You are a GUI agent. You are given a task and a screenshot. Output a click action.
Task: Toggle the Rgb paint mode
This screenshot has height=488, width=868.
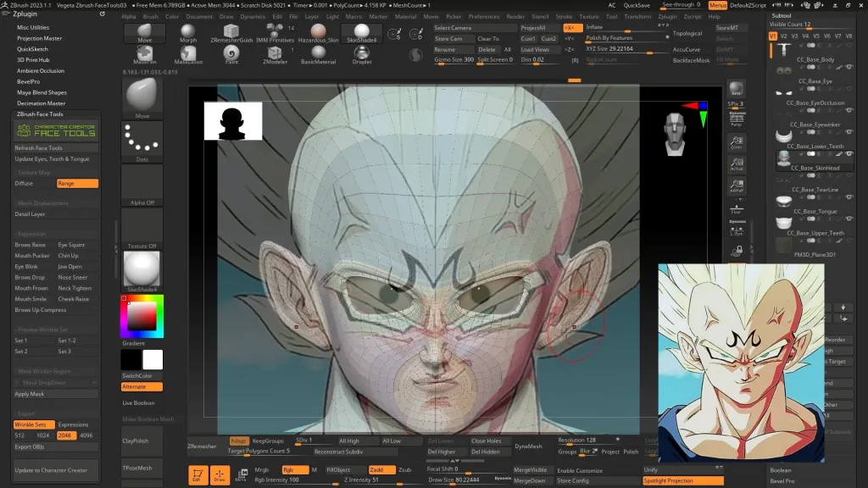pos(294,469)
